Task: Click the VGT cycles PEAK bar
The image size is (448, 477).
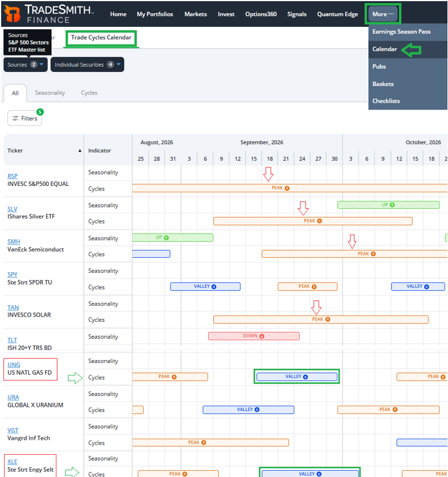Action: pos(210,442)
